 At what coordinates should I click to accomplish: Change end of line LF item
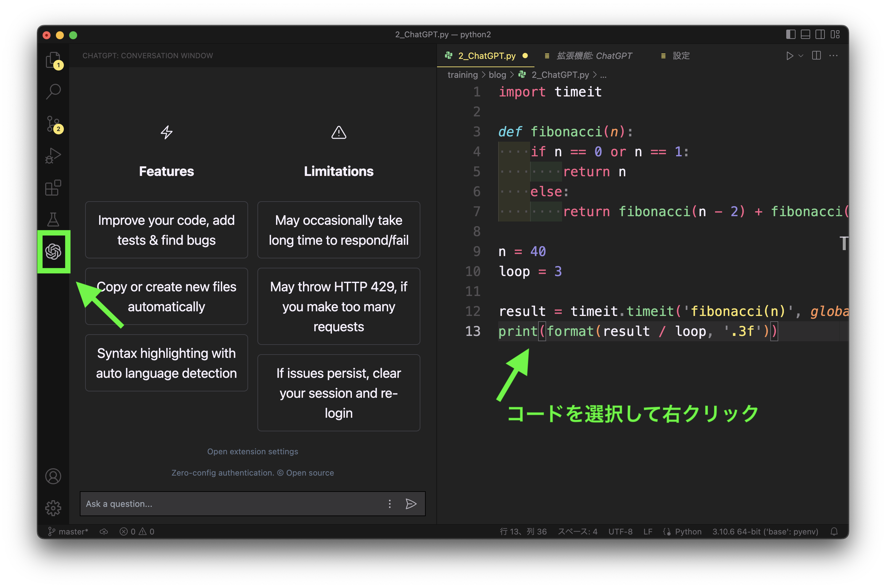[x=648, y=531]
